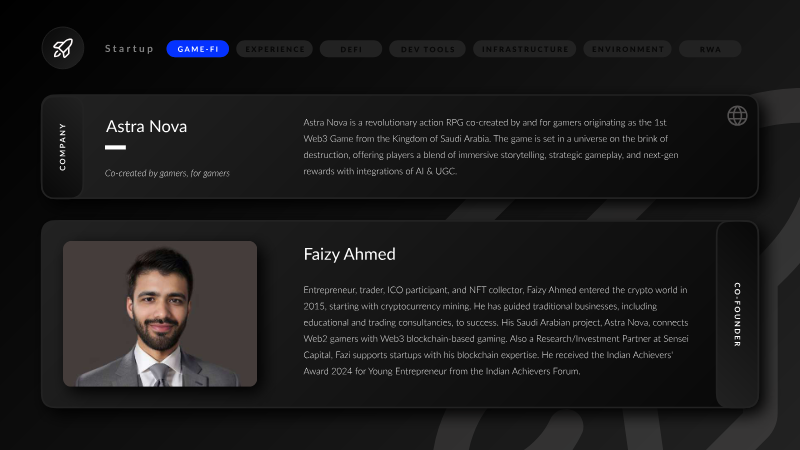
Task: Click the Faizy Ahmed biography paragraph
Action: 496,331
